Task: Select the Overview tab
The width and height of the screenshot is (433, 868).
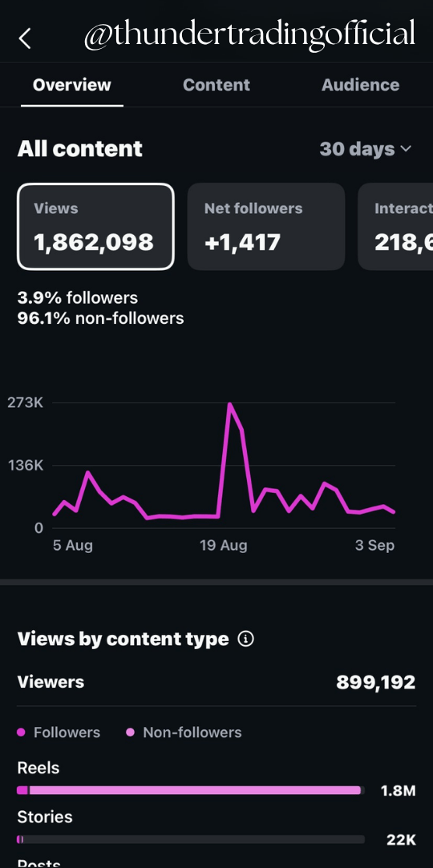Action: pyautogui.click(x=72, y=85)
